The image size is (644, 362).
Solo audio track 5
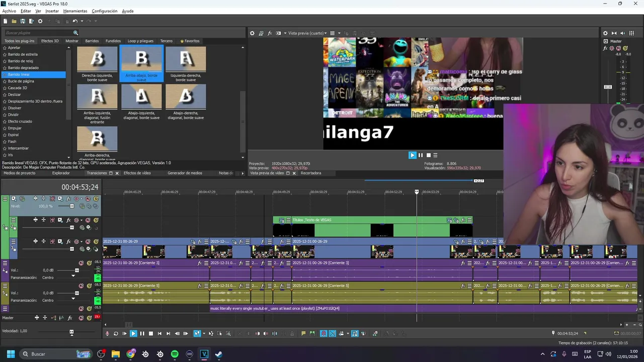89,286
